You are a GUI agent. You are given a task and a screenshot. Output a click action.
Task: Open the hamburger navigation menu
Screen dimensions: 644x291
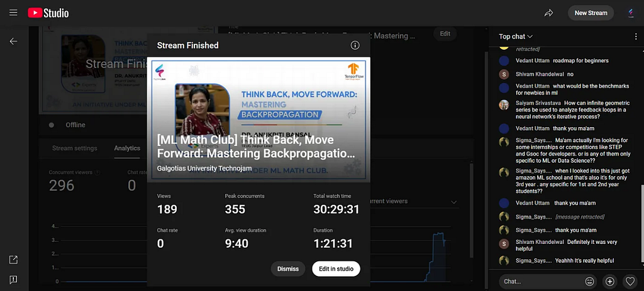(x=13, y=13)
